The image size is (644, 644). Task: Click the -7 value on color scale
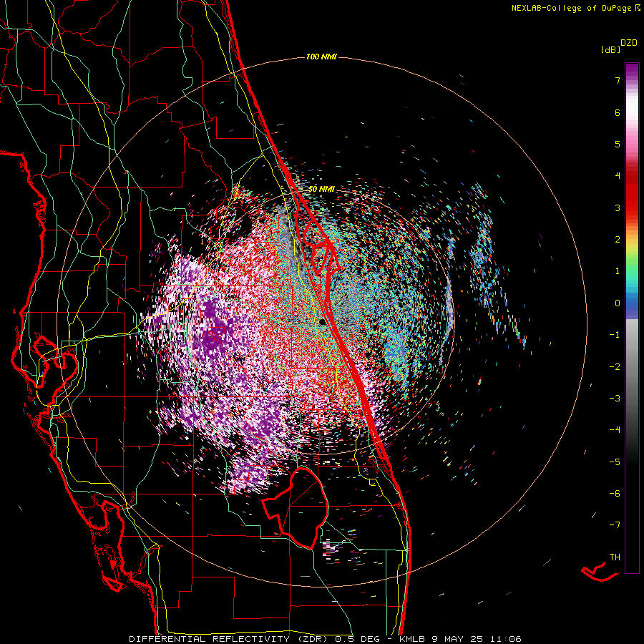pos(615,525)
